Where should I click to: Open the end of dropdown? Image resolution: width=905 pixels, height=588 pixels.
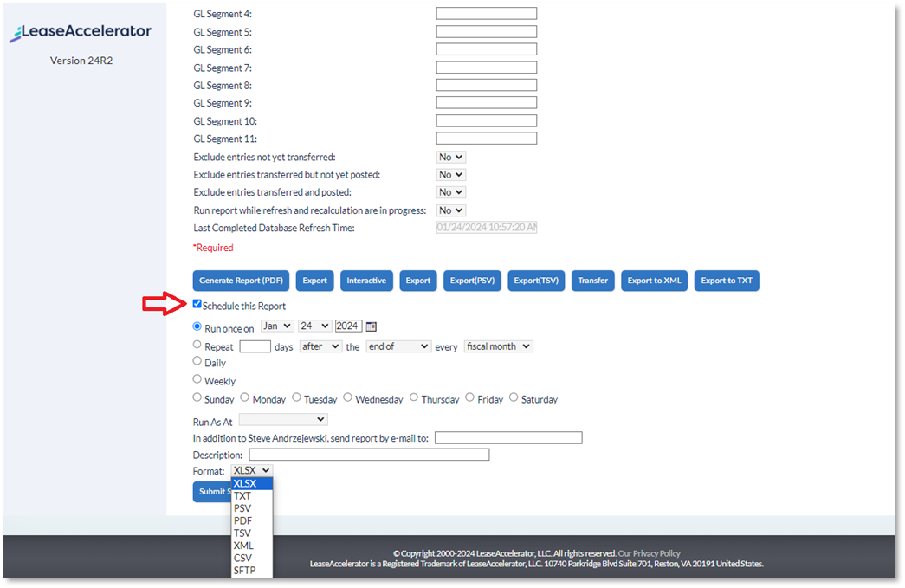click(398, 346)
